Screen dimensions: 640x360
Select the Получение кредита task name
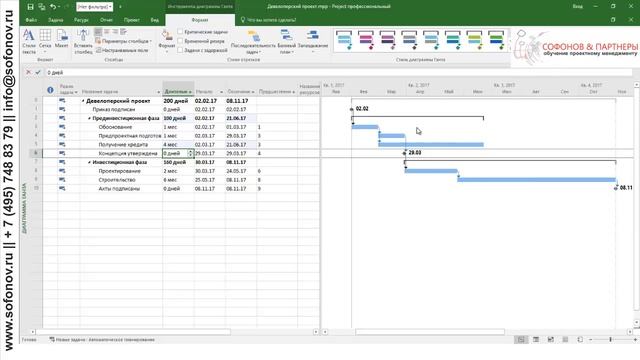pyautogui.click(x=123, y=144)
